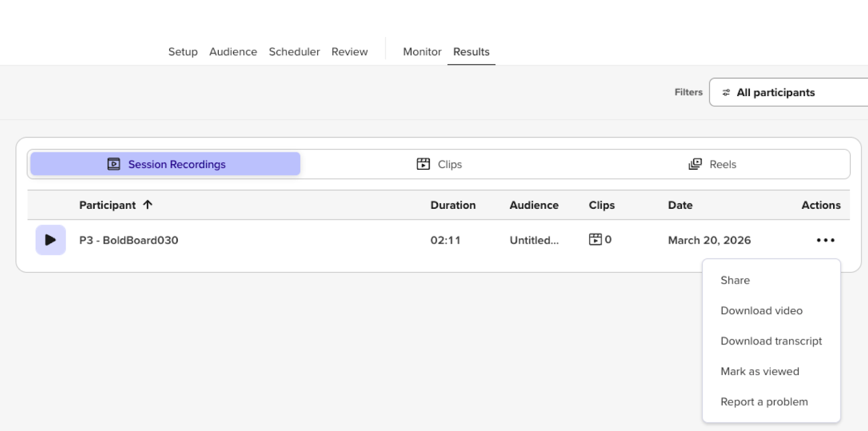Click the P3 - BoldBoard030 participant name
The height and width of the screenshot is (431, 868).
[129, 240]
